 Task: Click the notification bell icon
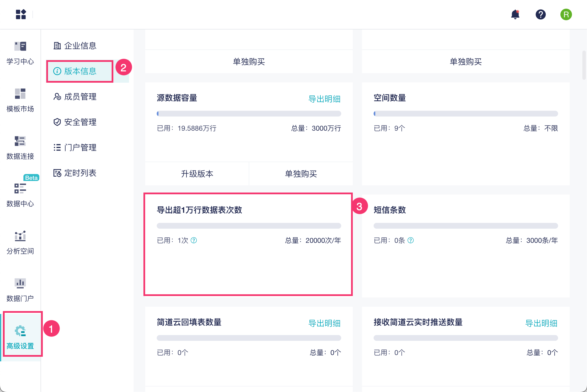(515, 14)
